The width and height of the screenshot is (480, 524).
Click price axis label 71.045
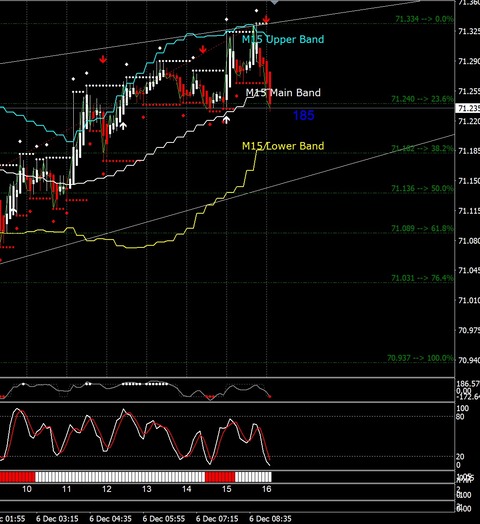tap(469, 270)
